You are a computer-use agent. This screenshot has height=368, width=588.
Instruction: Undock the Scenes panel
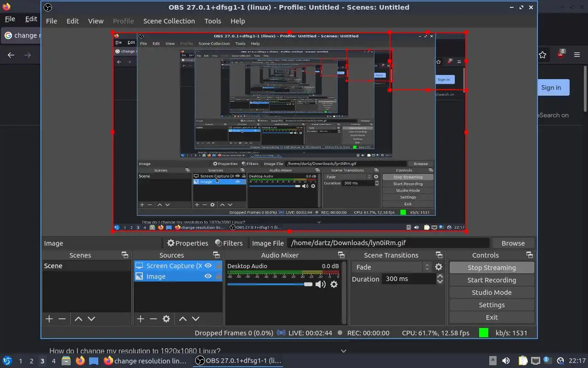click(x=125, y=255)
